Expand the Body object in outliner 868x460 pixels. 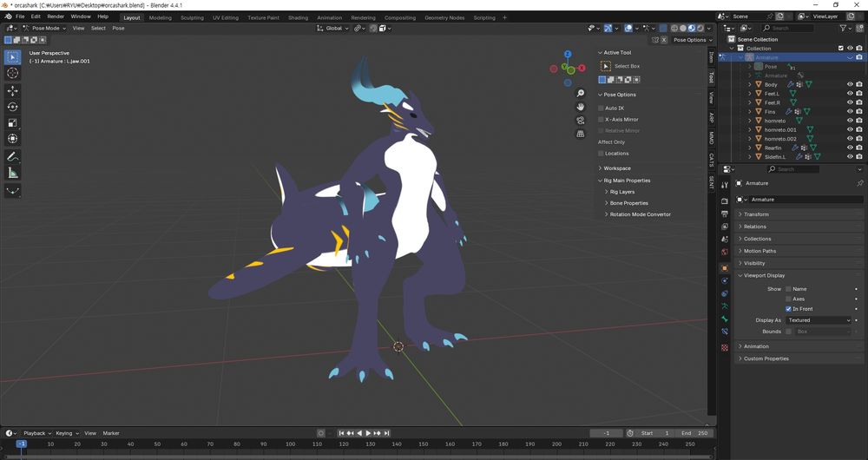pos(750,85)
